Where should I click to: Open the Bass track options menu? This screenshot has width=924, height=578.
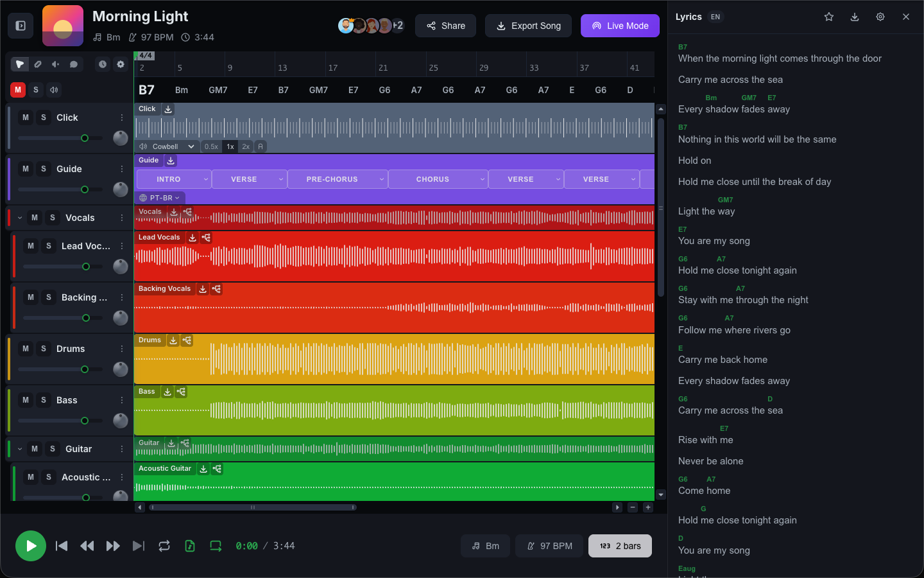click(122, 400)
